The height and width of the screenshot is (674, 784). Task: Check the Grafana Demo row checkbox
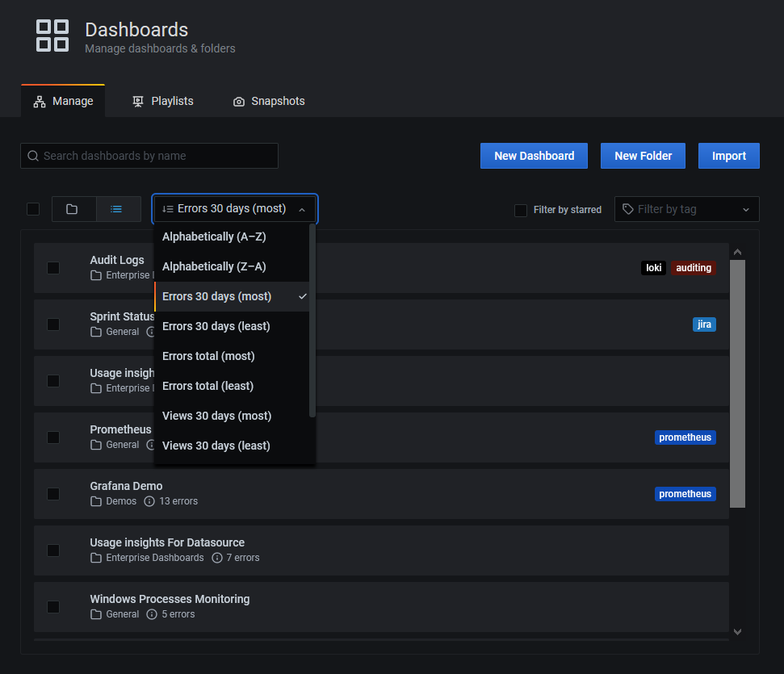53,494
